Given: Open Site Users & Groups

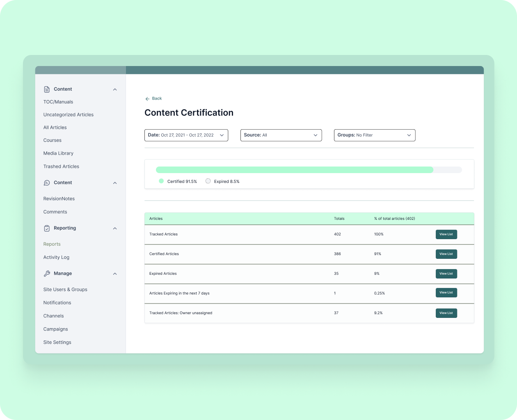Looking at the screenshot, I should pyautogui.click(x=65, y=289).
